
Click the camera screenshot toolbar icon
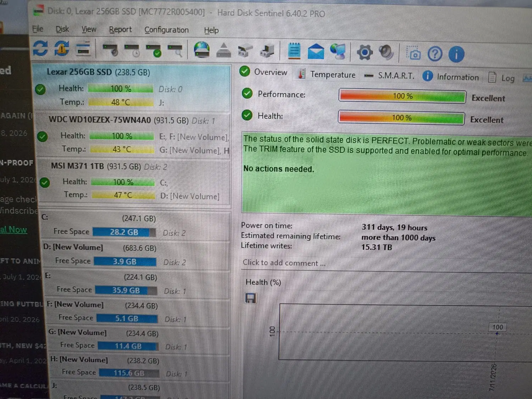point(414,54)
